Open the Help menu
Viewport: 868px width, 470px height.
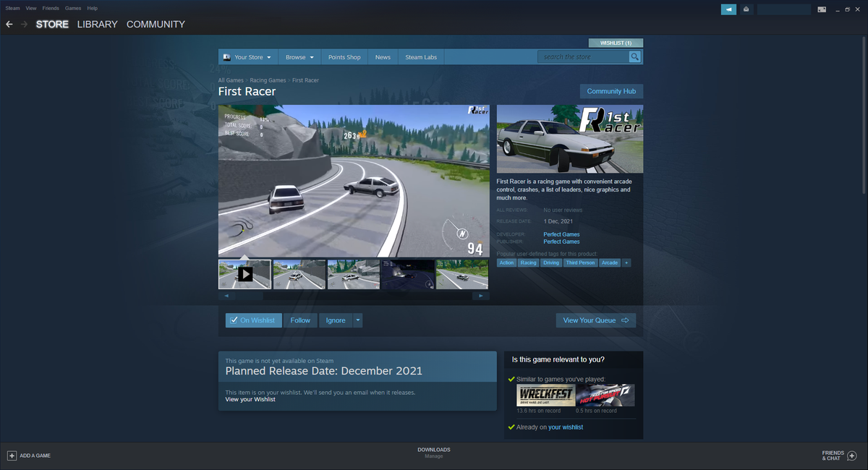coord(92,8)
